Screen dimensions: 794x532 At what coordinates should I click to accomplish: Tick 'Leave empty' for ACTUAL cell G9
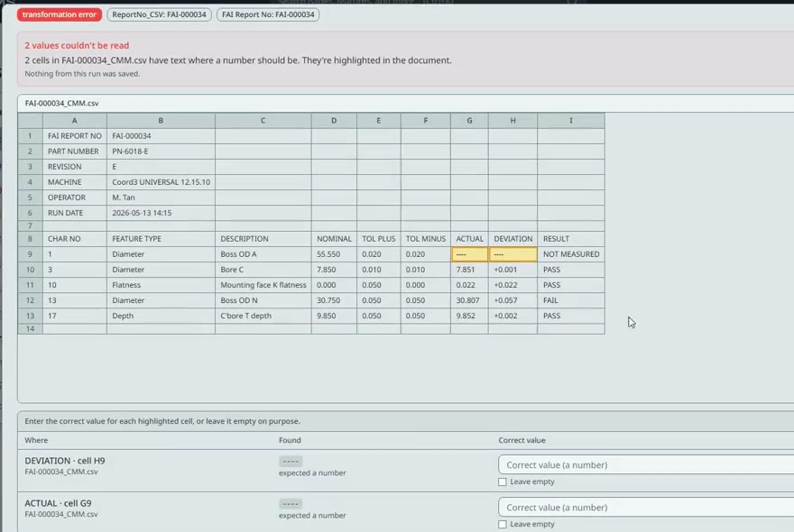click(503, 525)
